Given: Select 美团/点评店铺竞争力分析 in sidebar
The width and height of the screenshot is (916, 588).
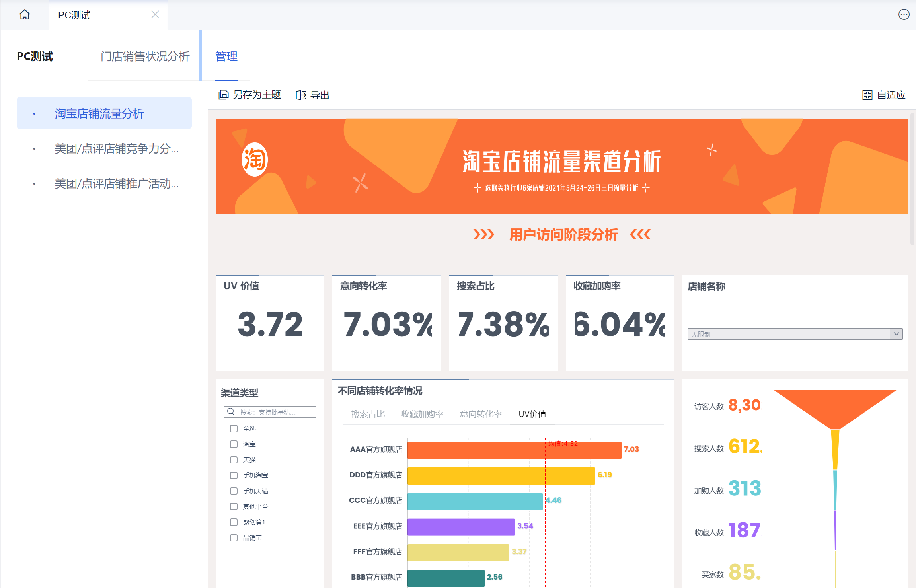Looking at the screenshot, I should 116,149.
